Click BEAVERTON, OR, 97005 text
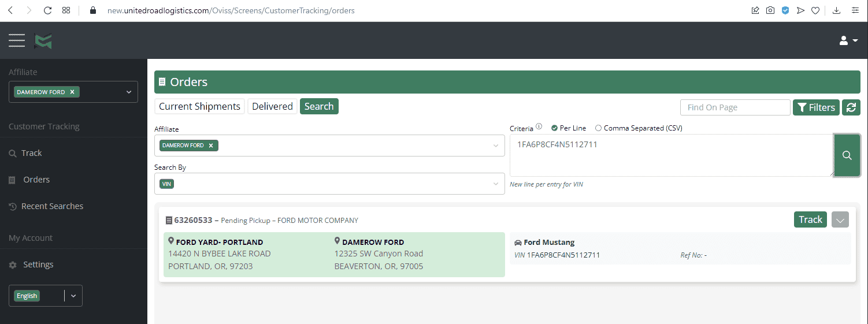Screen dimensions: 868x324 pos(379,266)
